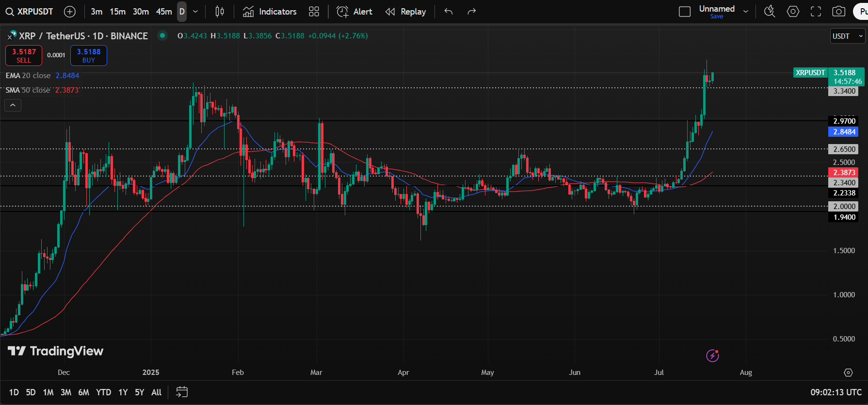The image size is (868, 405).
Task: Click the add symbol plus icon
Action: tap(70, 12)
